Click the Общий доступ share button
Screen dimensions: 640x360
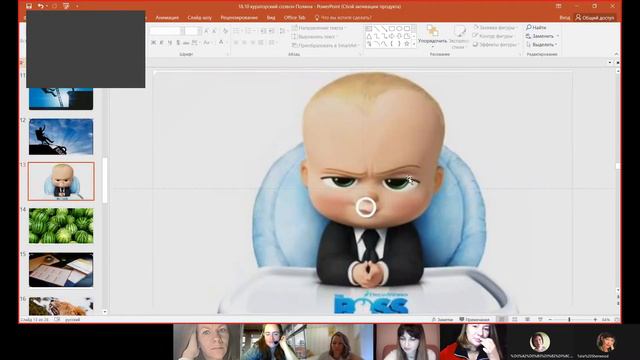point(595,18)
